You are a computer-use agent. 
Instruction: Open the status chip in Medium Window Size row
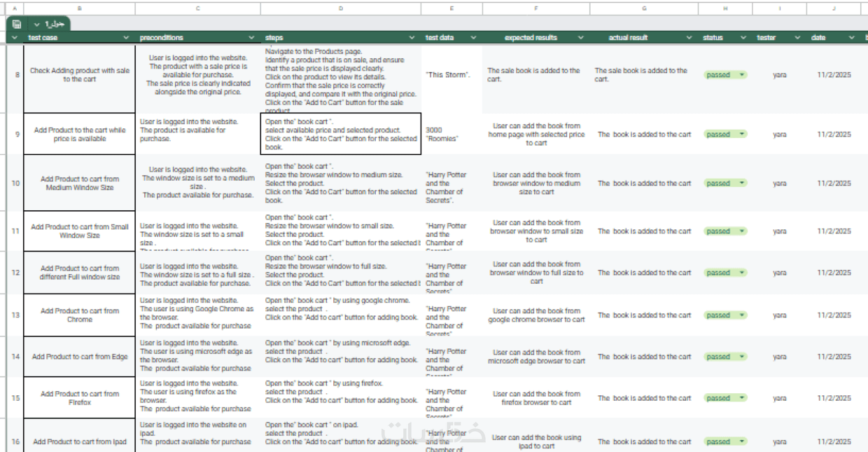[x=725, y=184]
